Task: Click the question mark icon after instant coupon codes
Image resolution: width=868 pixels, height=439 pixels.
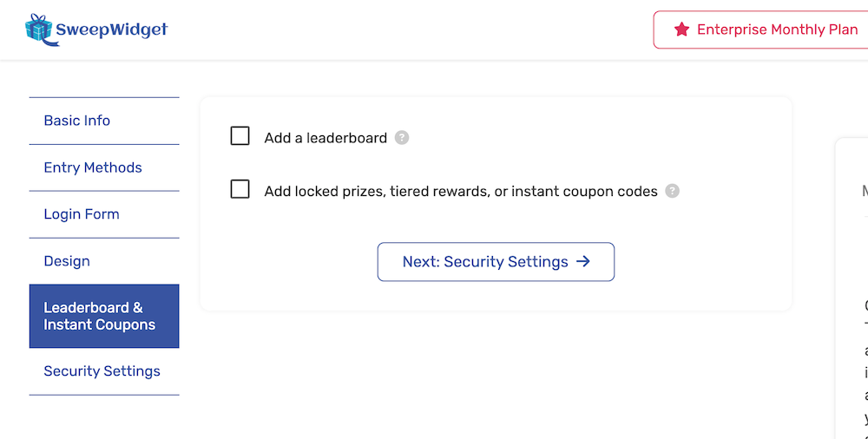Action: (672, 191)
